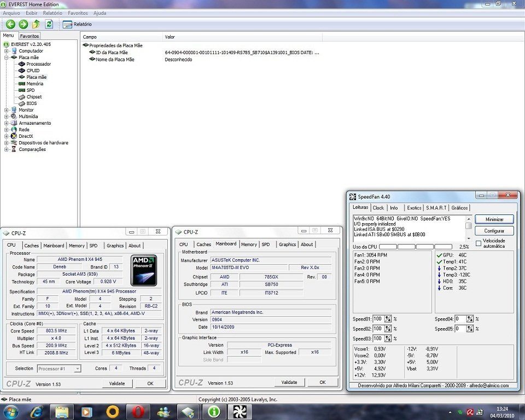
Task: Click OK in the left CPU-Z window
Action: coord(150,383)
